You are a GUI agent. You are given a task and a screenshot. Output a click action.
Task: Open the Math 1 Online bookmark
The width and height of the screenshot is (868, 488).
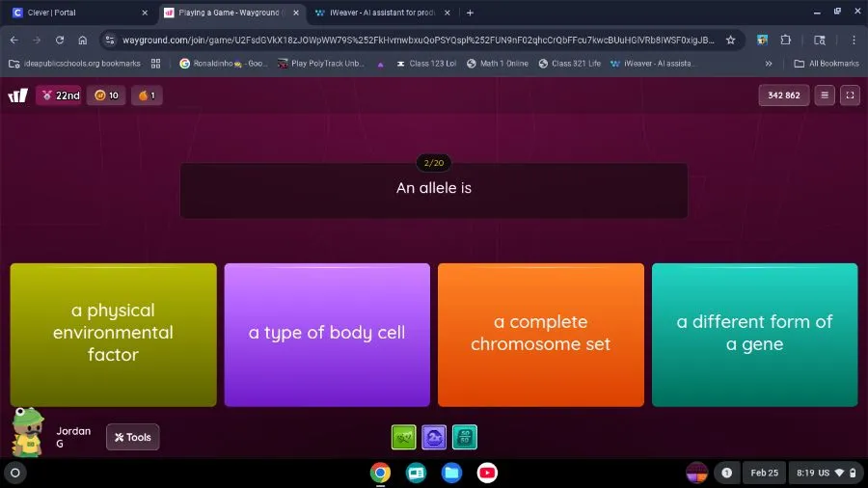(497, 64)
